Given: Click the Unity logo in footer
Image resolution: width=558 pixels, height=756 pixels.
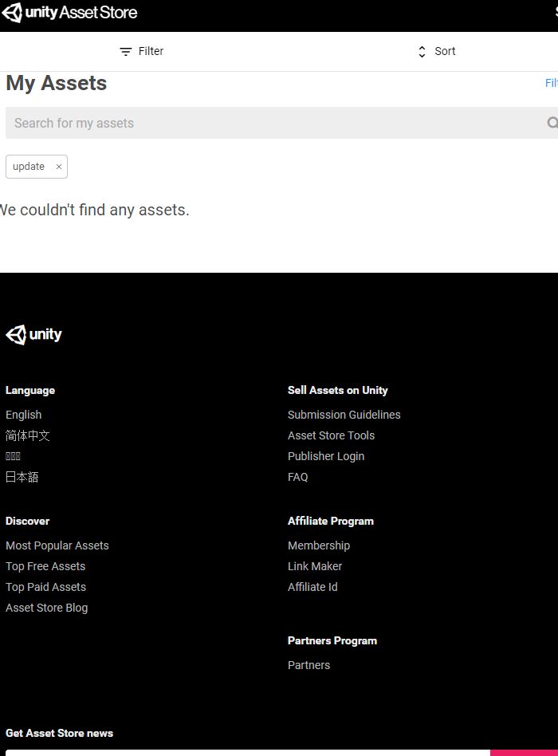Looking at the screenshot, I should 34,335.
